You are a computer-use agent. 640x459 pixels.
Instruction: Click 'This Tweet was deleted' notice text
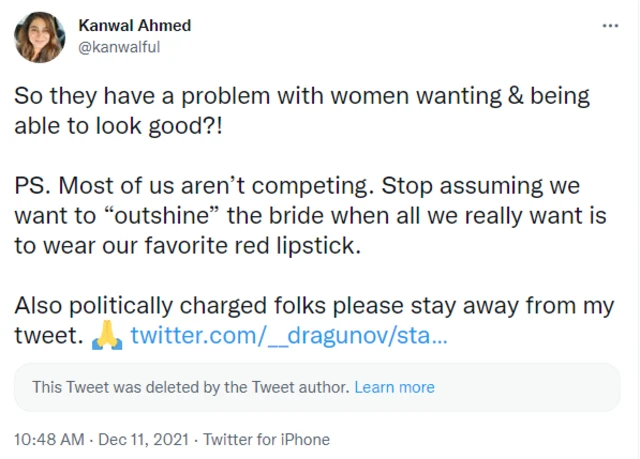coord(190,387)
